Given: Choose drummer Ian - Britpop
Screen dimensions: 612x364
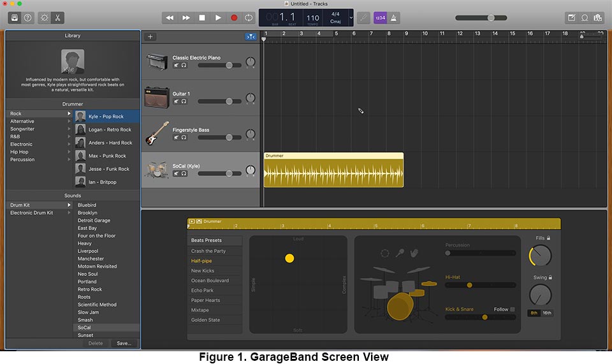Looking at the screenshot, I should pos(107,182).
